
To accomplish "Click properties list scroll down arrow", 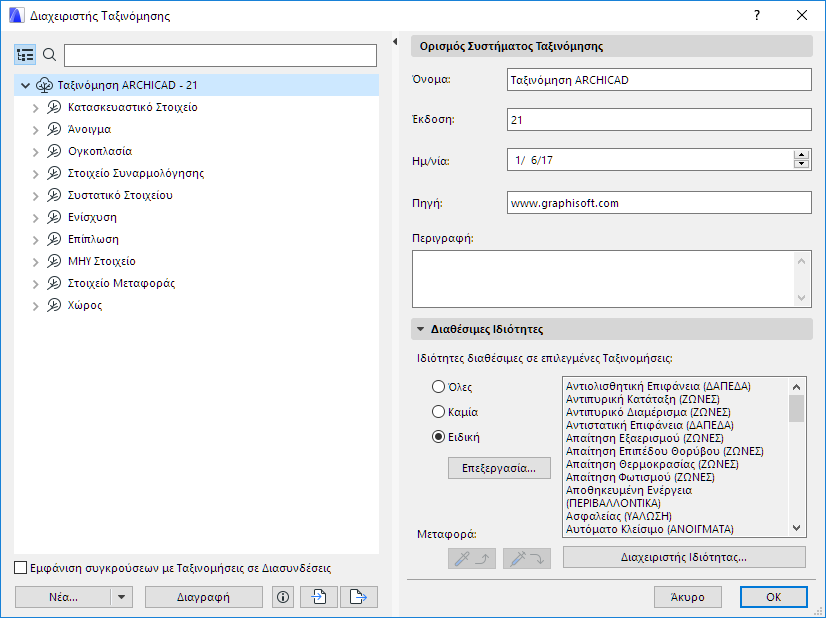I will point(796,528).
